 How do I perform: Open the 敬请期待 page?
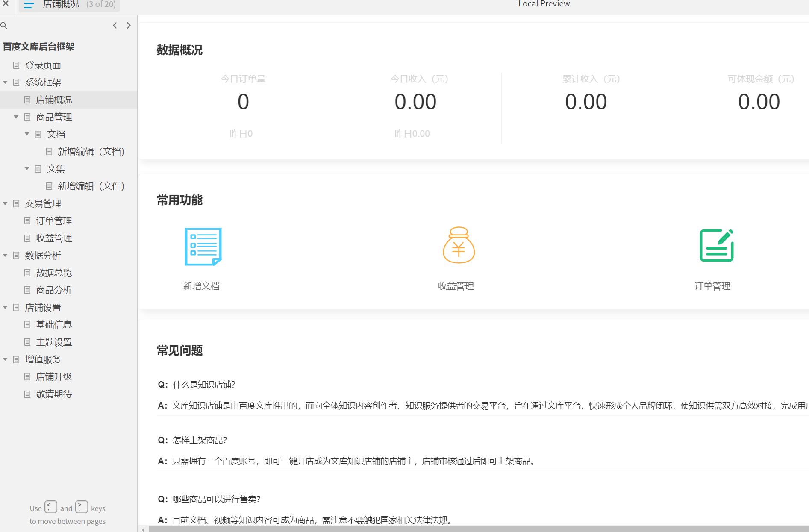[54, 394]
